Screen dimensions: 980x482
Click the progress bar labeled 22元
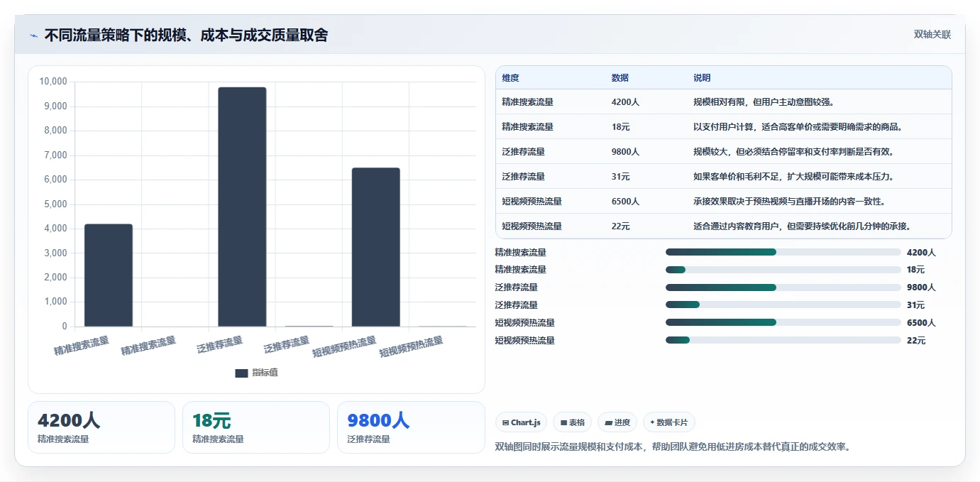click(783, 341)
